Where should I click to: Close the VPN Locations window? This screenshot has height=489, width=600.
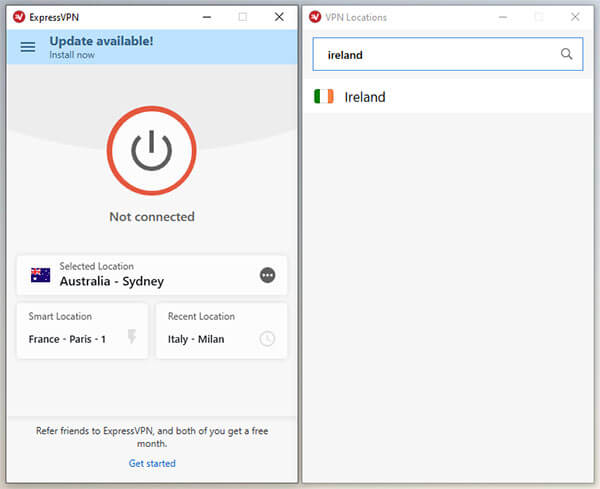(x=575, y=17)
